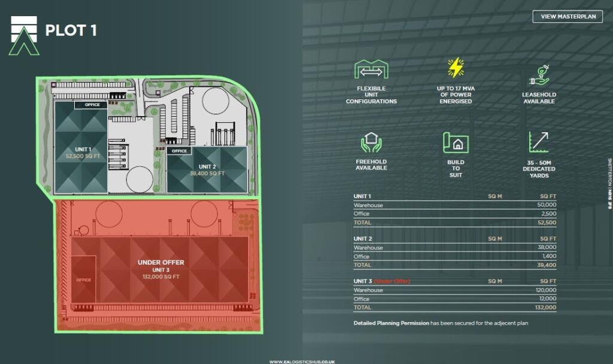613x364 pixels.
Task: Click the Detailed Planning Permission text
Action: point(391,323)
